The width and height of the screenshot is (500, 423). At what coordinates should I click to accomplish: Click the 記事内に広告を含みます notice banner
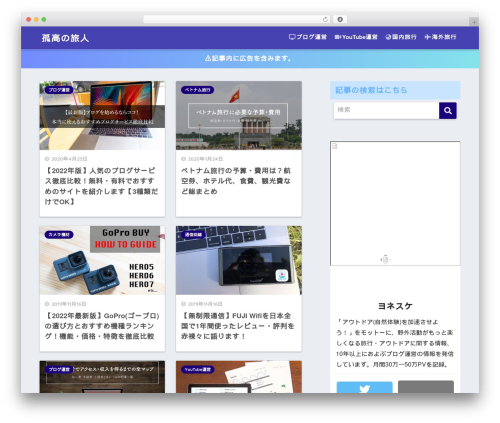250,58
